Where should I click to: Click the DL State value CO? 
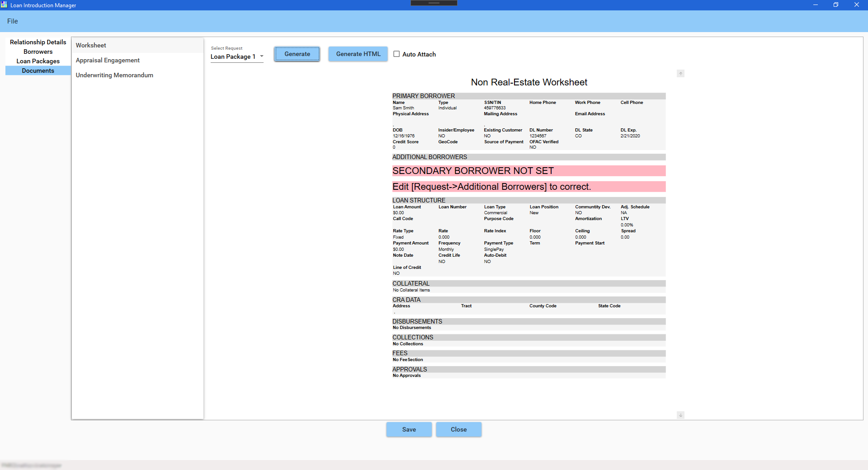pos(578,136)
